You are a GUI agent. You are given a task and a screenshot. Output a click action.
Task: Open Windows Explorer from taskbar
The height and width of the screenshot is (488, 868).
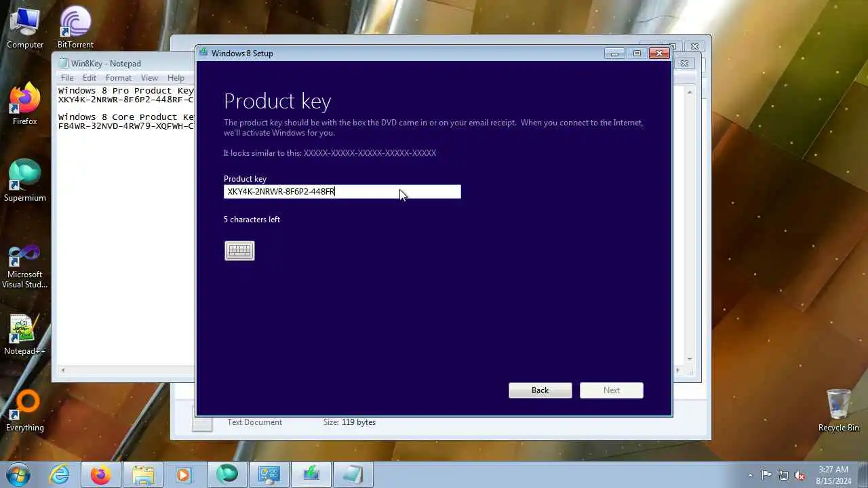click(x=142, y=474)
